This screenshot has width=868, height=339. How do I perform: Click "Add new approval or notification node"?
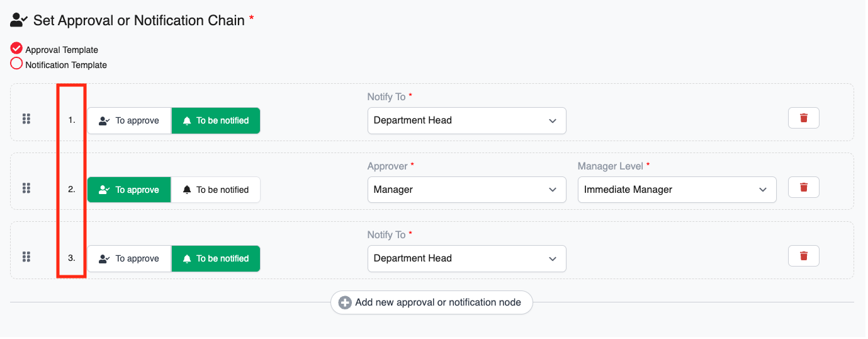point(437,302)
